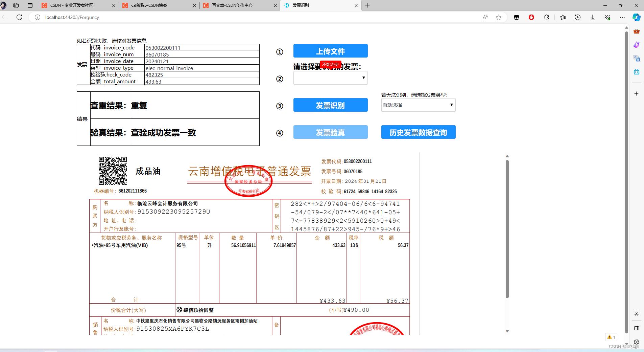The height and width of the screenshot is (352, 644).
Task: Click the read aloud icon
Action: pos(485,17)
